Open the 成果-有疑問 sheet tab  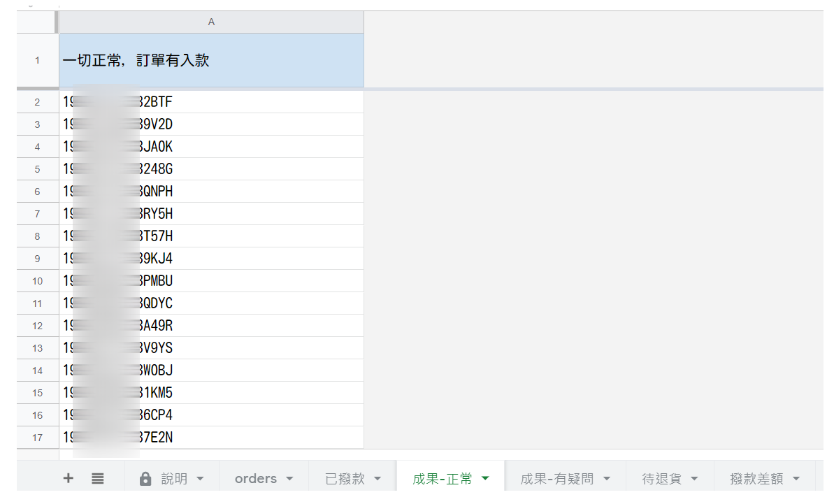tap(556, 479)
